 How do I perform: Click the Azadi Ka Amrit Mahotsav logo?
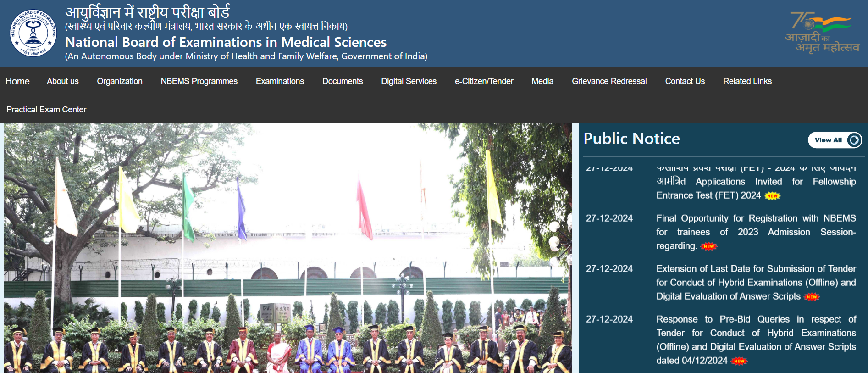[x=822, y=33]
